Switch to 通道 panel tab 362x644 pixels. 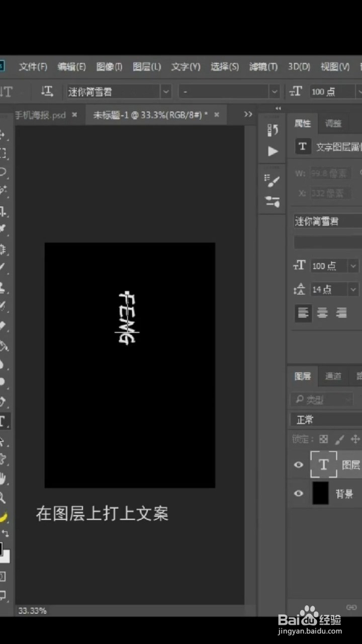(x=333, y=376)
